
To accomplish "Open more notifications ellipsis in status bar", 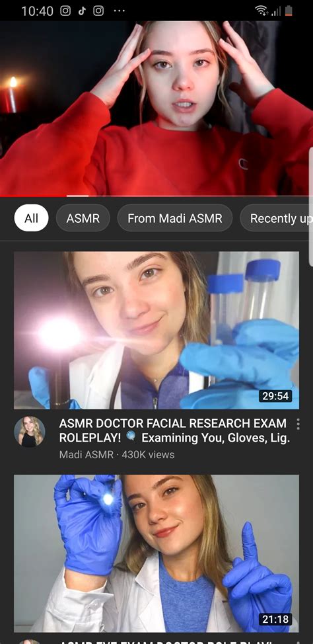I will [119, 11].
